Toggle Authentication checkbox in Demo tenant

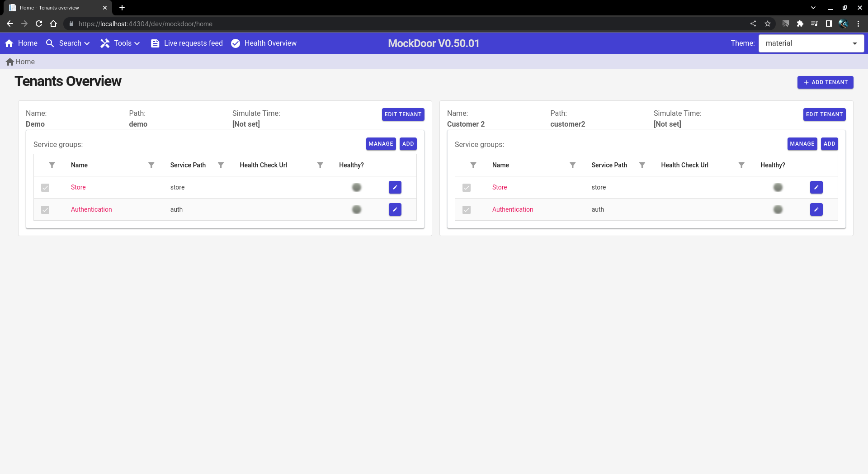point(45,210)
